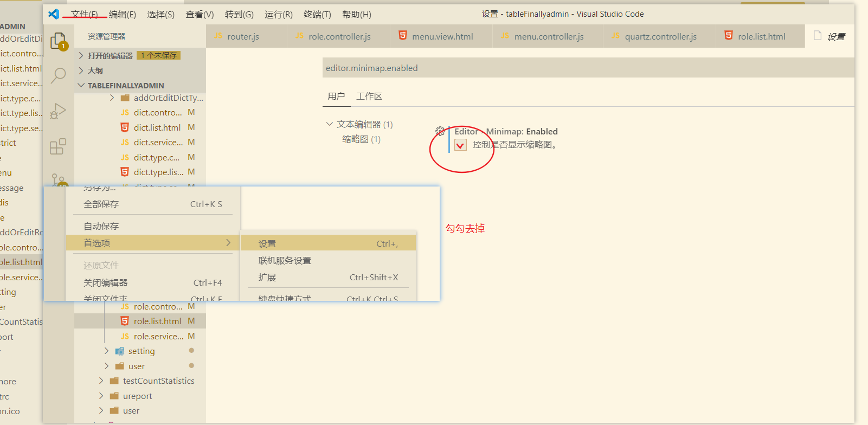Uncheck the Editor Minimap Enabled checkbox

[460, 145]
